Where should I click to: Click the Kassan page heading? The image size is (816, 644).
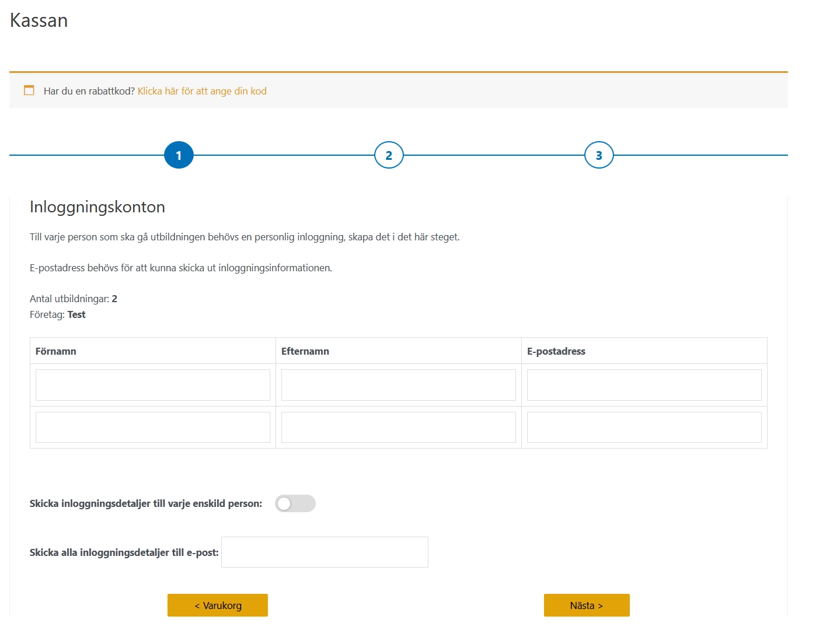[39, 20]
